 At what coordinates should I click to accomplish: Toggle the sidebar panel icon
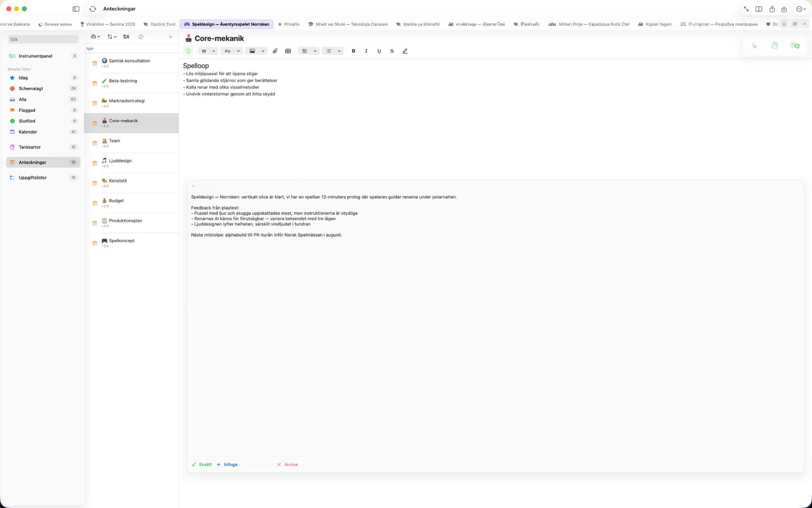click(76, 9)
